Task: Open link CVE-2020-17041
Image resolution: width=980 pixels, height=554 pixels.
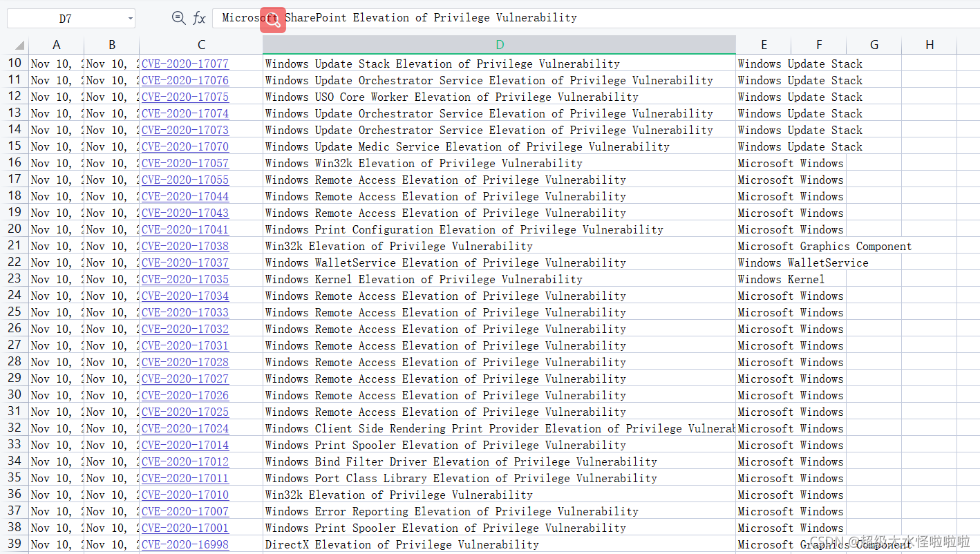Action: click(x=185, y=229)
